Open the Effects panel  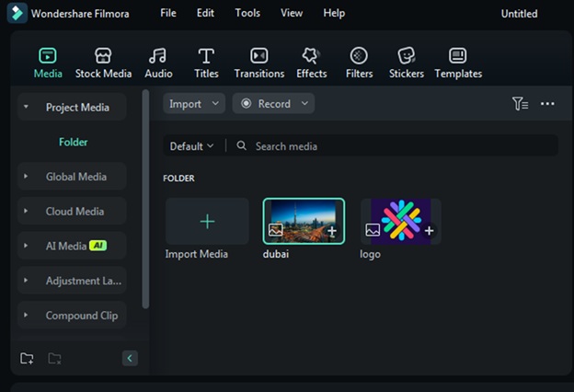311,63
